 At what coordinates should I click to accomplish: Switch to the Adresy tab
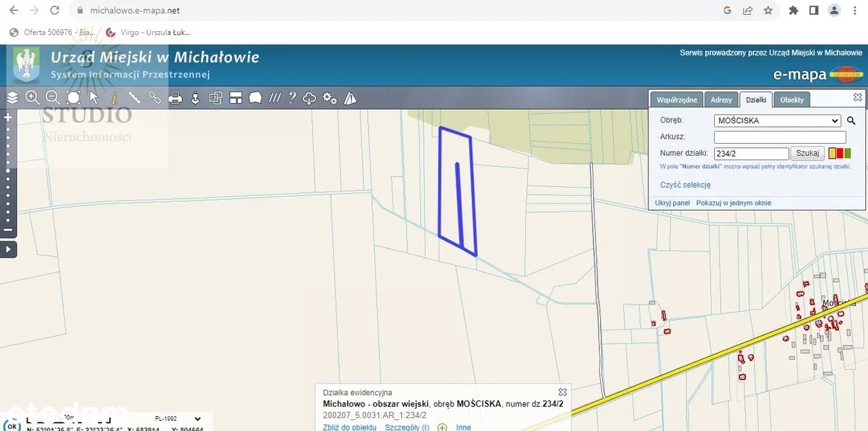pos(721,100)
